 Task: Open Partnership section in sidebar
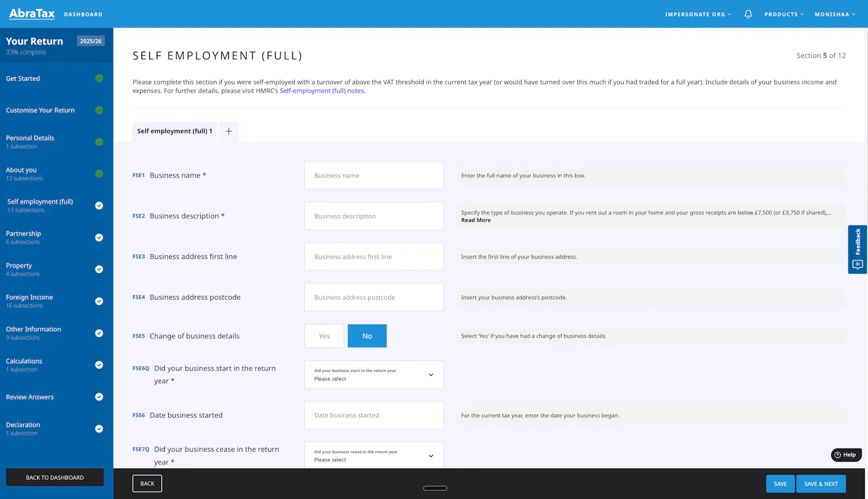(x=23, y=237)
